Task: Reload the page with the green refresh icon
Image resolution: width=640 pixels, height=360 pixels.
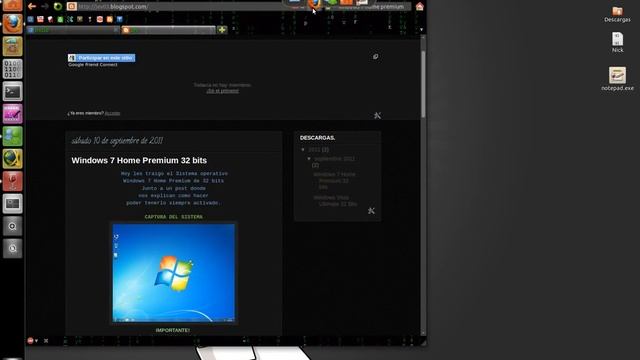Action: pyautogui.click(x=58, y=6)
